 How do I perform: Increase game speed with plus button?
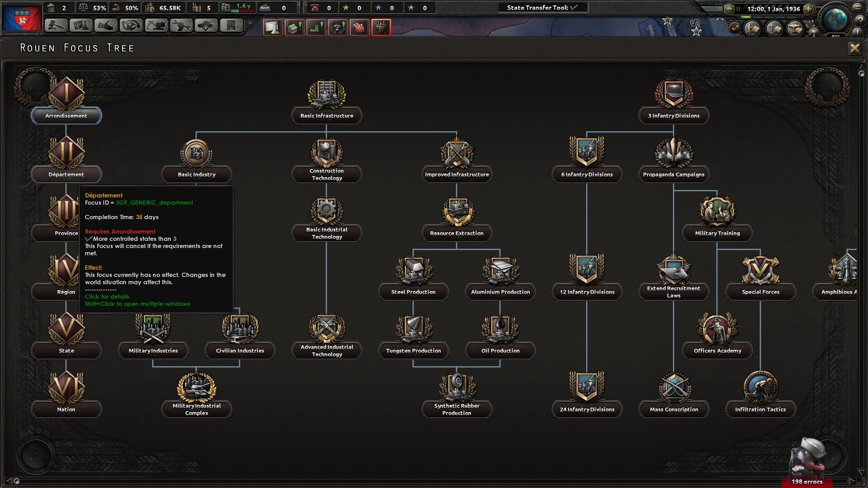[809, 9]
